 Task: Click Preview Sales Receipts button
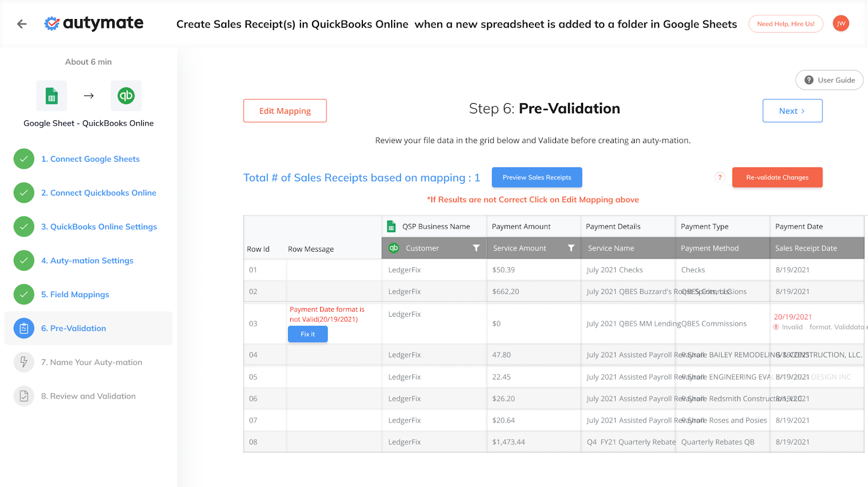537,177
